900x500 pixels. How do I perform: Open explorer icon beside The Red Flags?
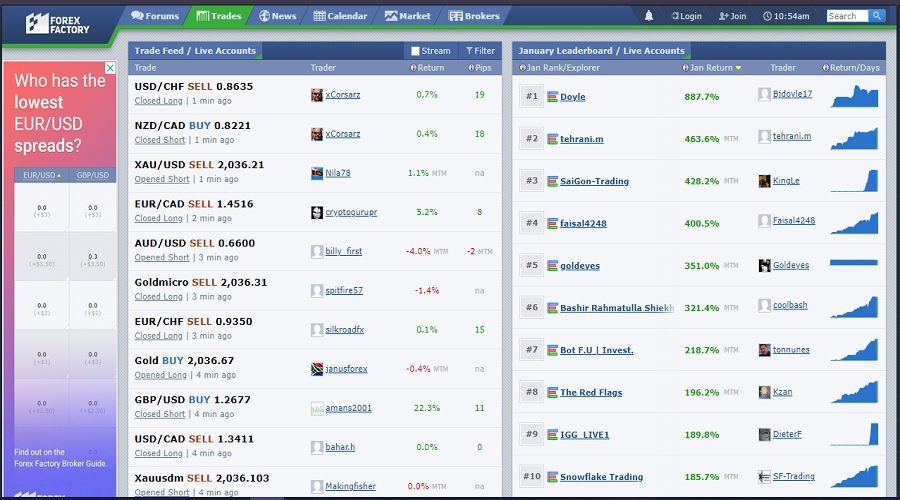point(552,393)
